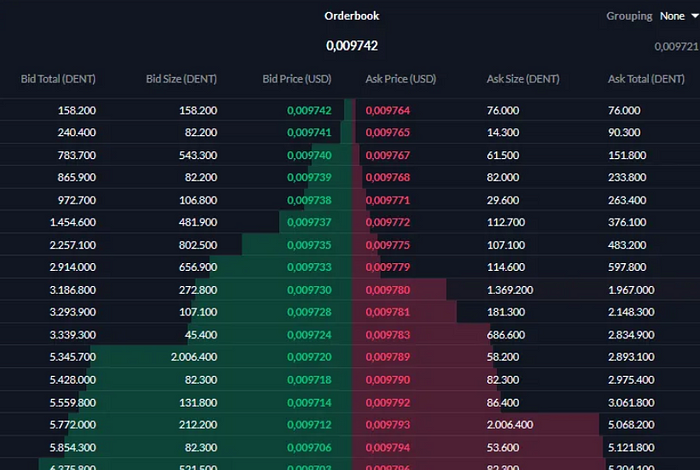Click the Ask Size (DENT) column header
This screenshot has height=470, width=700.
point(523,79)
